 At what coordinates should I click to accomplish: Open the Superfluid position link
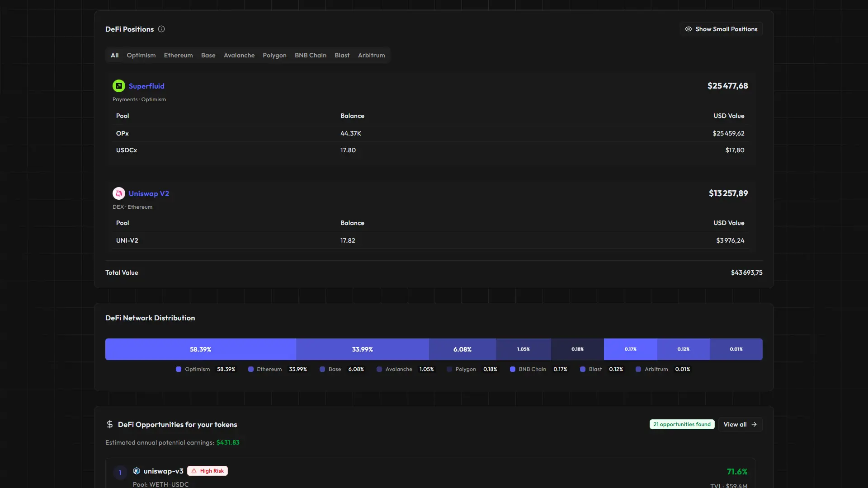[x=146, y=85]
